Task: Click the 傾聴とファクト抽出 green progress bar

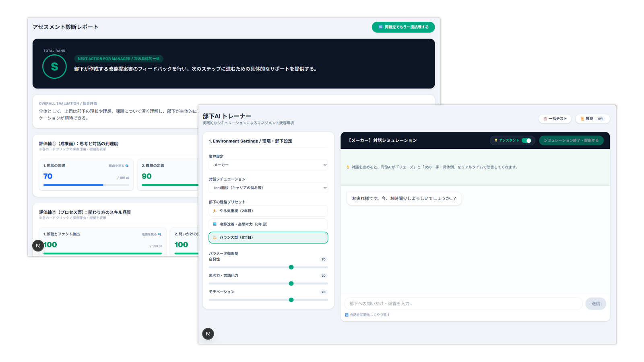Action: pos(103,253)
